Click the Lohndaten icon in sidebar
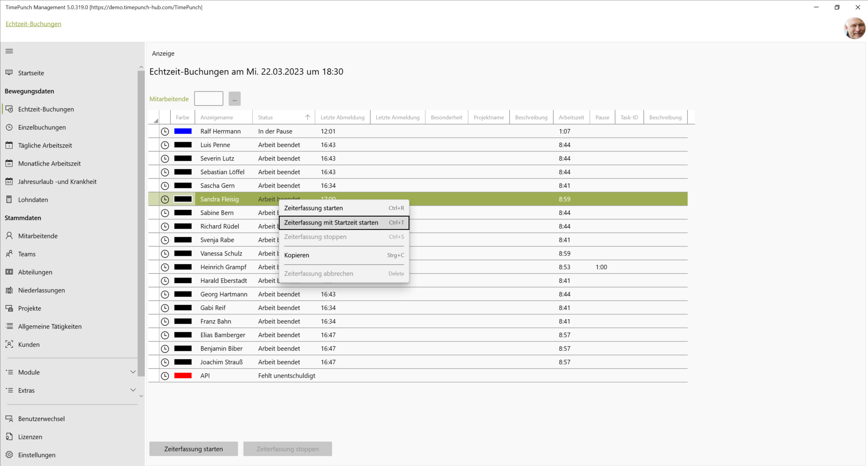 coord(9,200)
